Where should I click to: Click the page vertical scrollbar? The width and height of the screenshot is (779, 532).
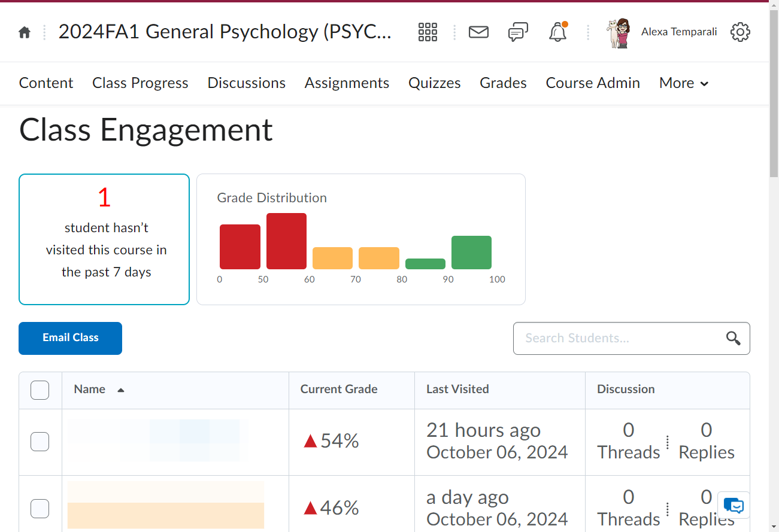pyautogui.click(x=774, y=93)
